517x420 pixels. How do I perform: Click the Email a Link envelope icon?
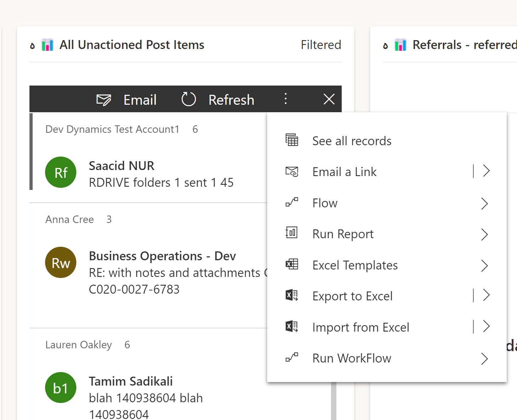[292, 171]
